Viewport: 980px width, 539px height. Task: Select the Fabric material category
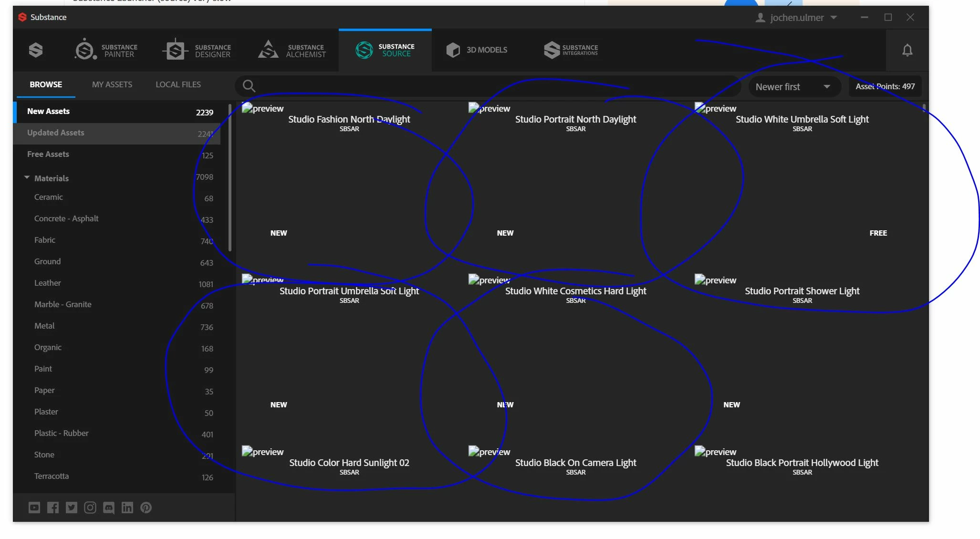tap(45, 240)
